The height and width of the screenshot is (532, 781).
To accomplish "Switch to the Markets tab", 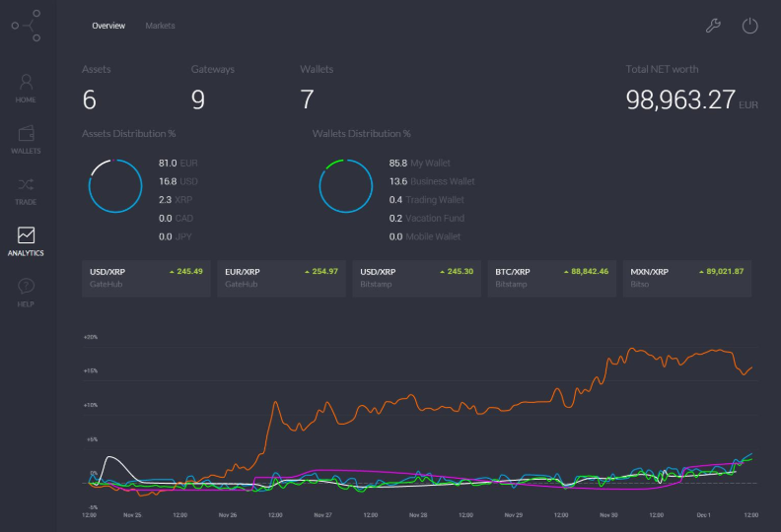I will point(160,26).
